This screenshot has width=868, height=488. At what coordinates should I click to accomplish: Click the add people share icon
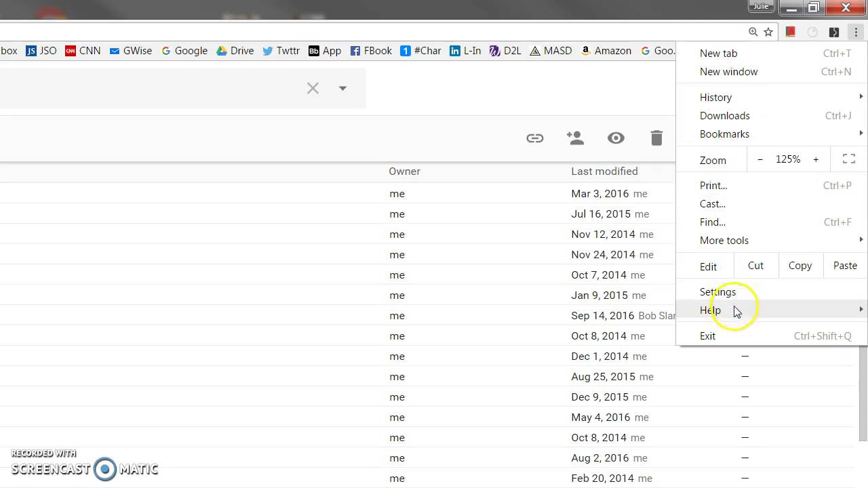[575, 138]
